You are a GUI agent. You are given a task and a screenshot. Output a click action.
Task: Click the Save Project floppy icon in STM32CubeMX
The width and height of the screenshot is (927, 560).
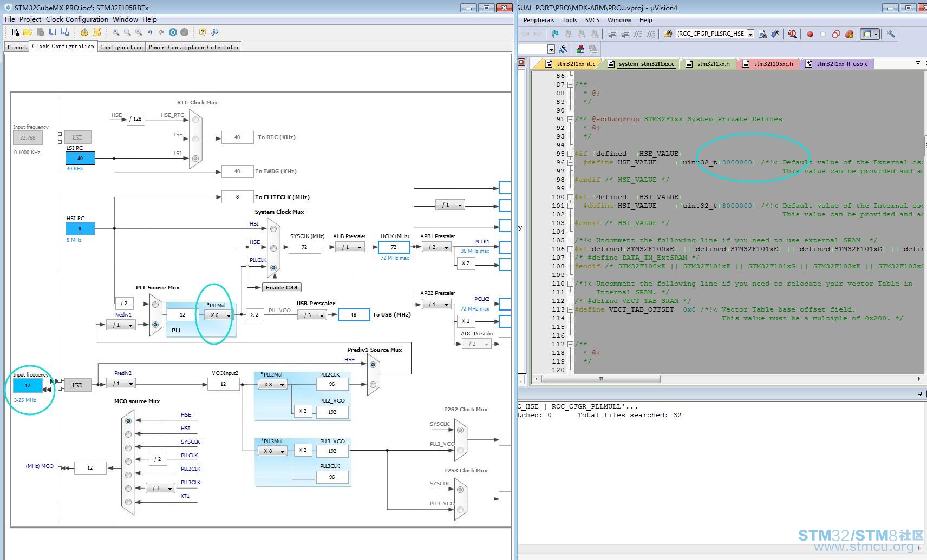[x=53, y=32]
